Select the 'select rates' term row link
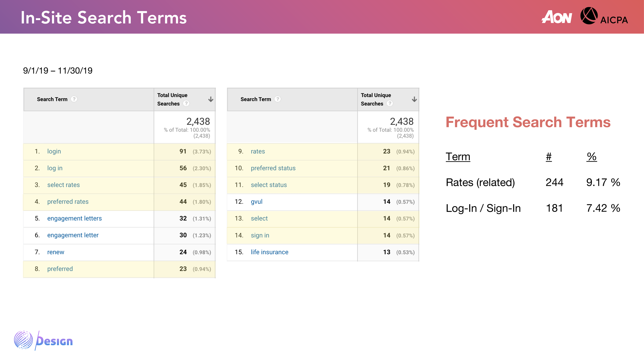This screenshot has height=362, width=644. 63,185
